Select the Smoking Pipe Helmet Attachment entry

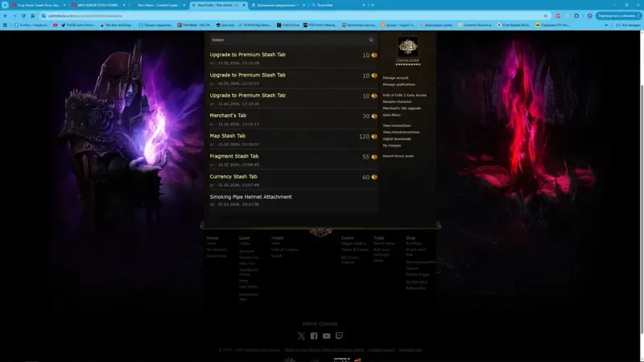point(293,200)
